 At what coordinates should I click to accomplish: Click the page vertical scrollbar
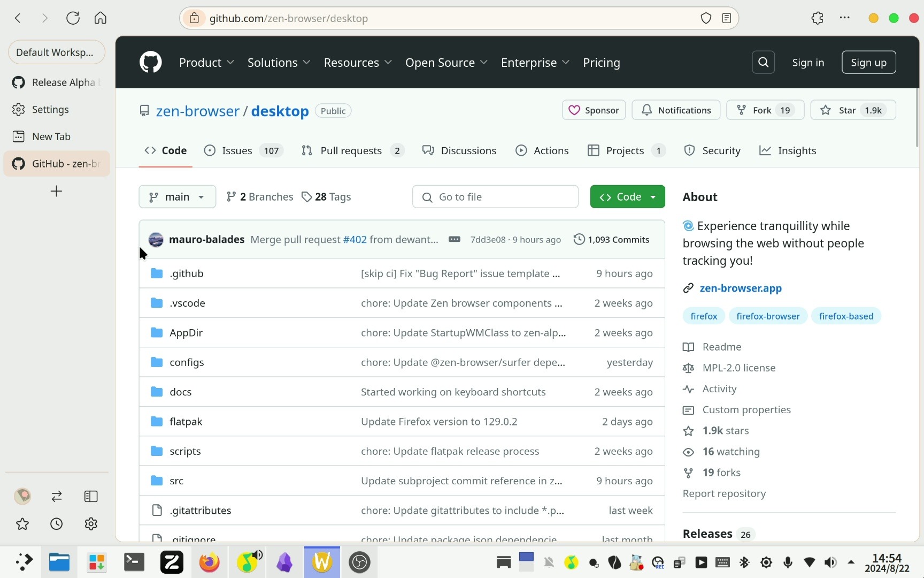tap(917, 118)
